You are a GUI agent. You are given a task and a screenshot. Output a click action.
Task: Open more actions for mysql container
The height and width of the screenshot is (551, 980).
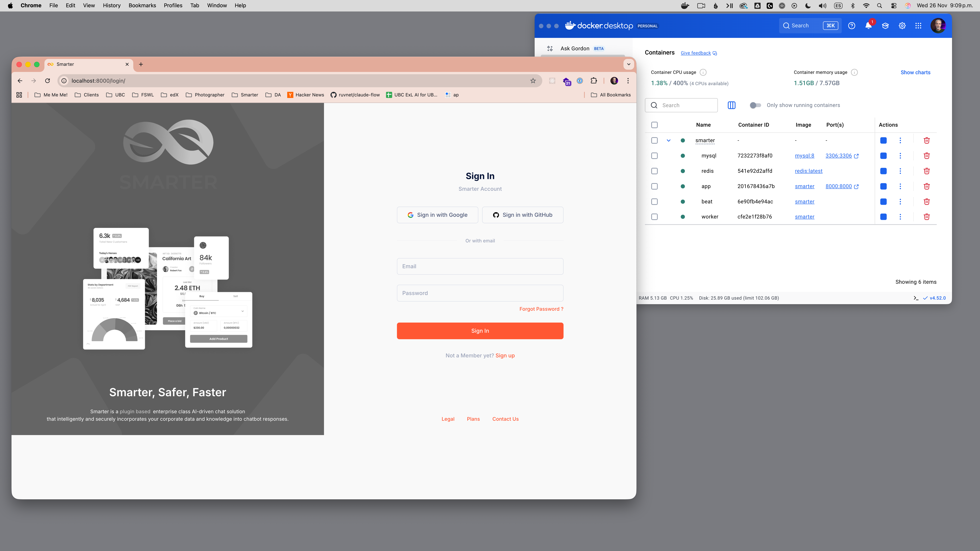tap(900, 156)
